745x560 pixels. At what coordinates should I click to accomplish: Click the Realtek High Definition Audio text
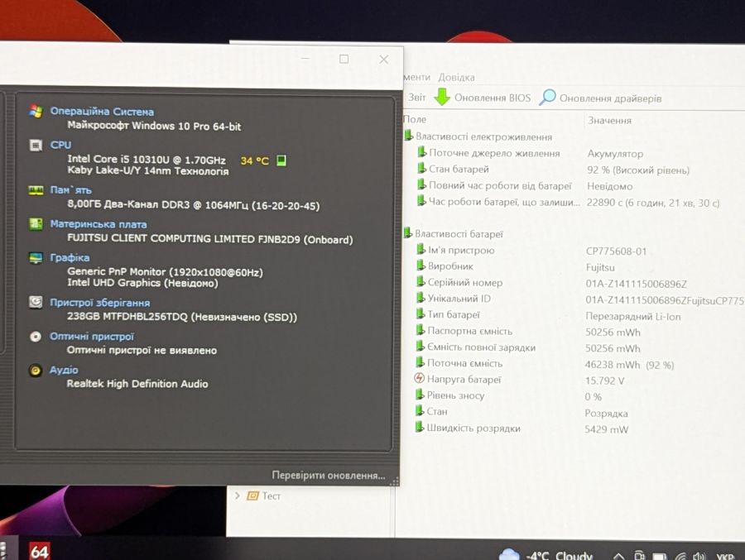(137, 383)
